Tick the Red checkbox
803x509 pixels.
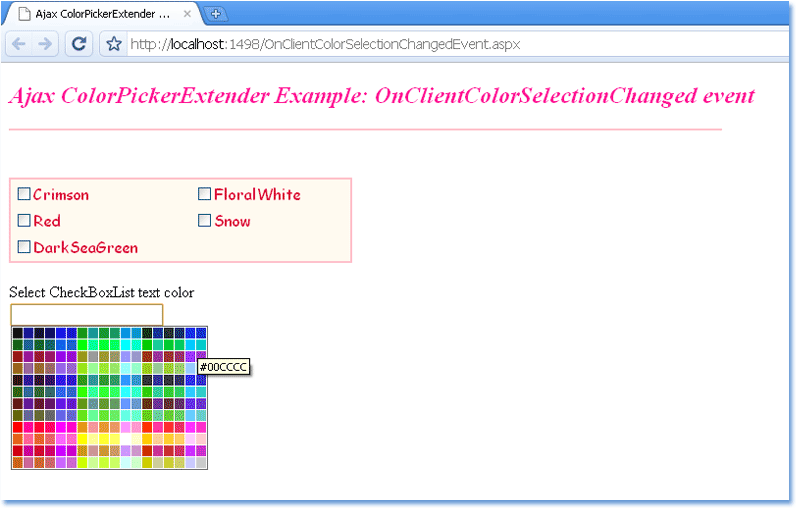click(x=24, y=220)
